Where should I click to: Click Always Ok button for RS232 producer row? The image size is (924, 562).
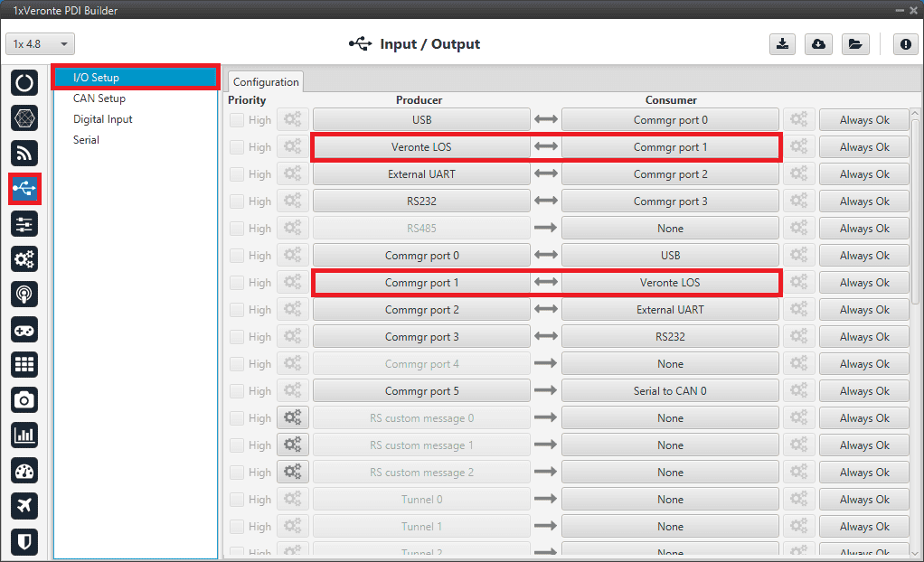point(863,201)
